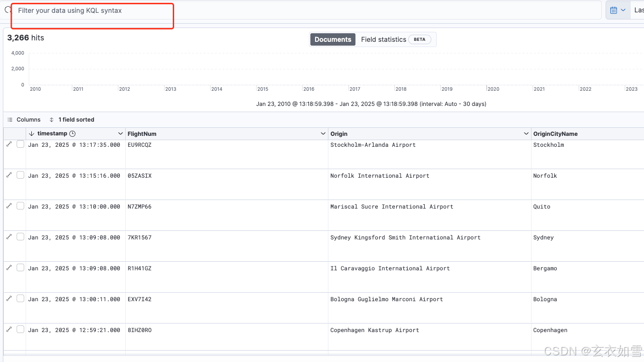
Task: Switch to the Field statistics tab
Action: (x=396, y=39)
